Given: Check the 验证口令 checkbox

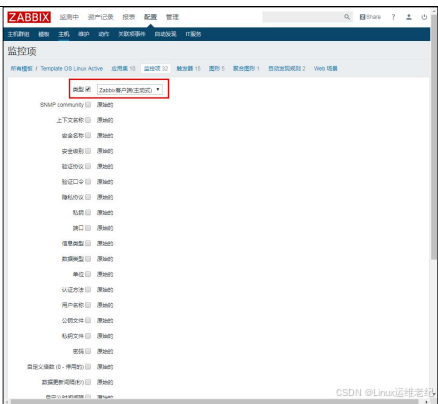Looking at the screenshot, I should [88, 181].
